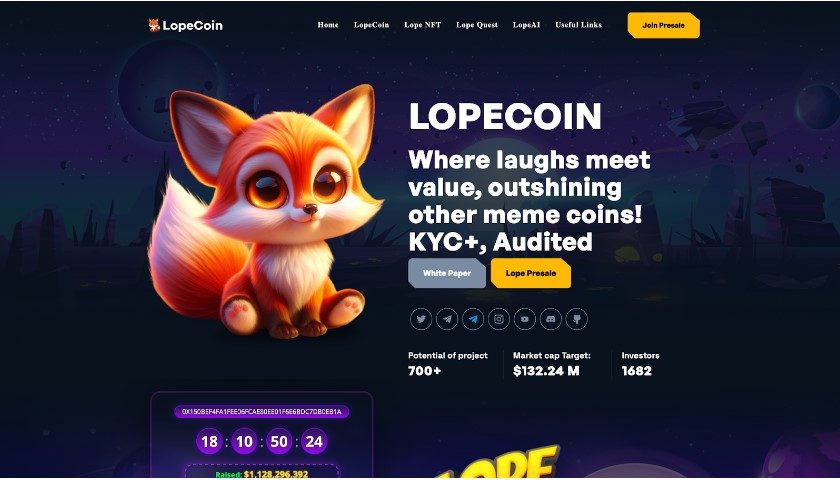Open the Twitter social icon
Viewport: 840px width, 480px height.
click(x=421, y=319)
